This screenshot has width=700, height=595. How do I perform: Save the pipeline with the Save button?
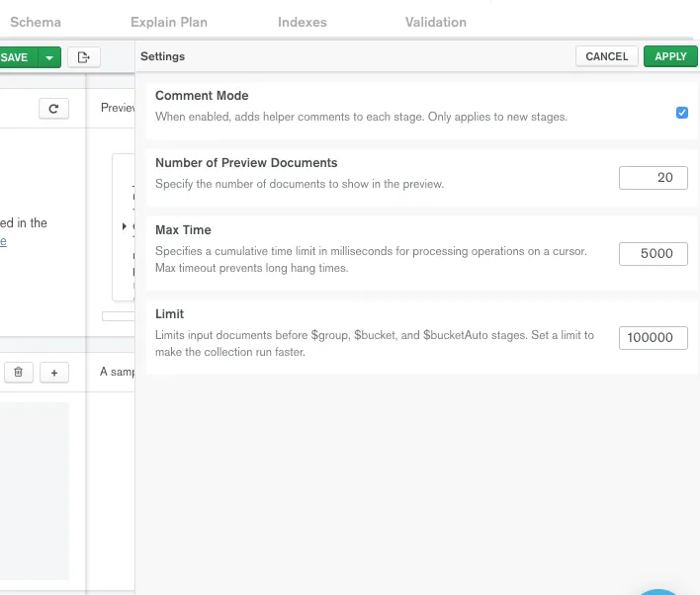[x=16, y=57]
